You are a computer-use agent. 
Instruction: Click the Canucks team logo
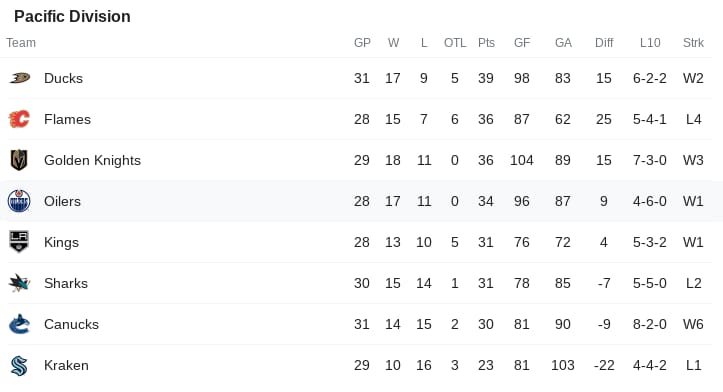click(x=19, y=324)
